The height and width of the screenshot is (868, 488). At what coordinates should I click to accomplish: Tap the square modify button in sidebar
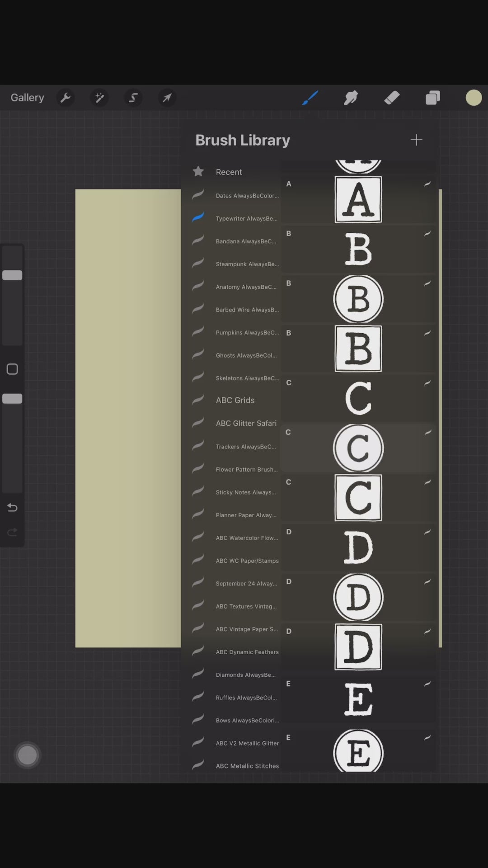12,369
